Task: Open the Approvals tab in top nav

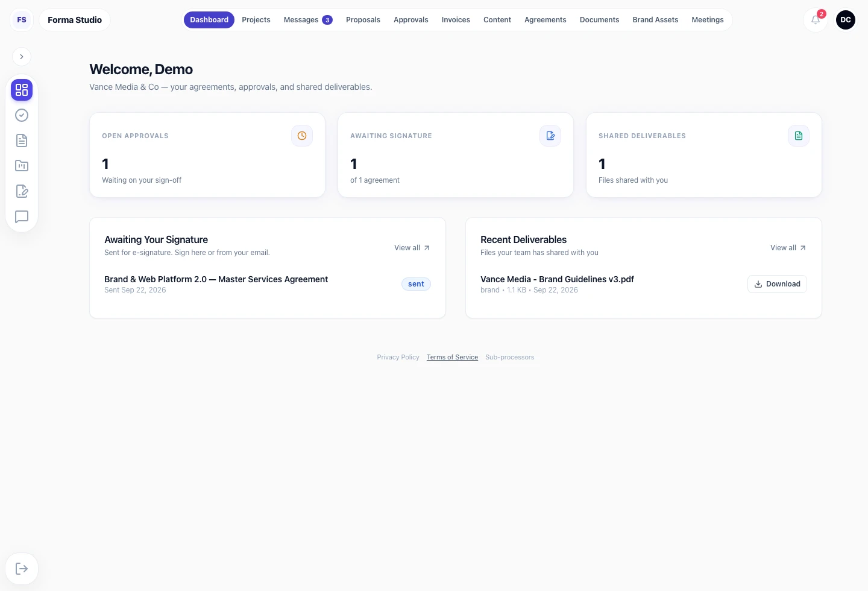Action: click(411, 20)
